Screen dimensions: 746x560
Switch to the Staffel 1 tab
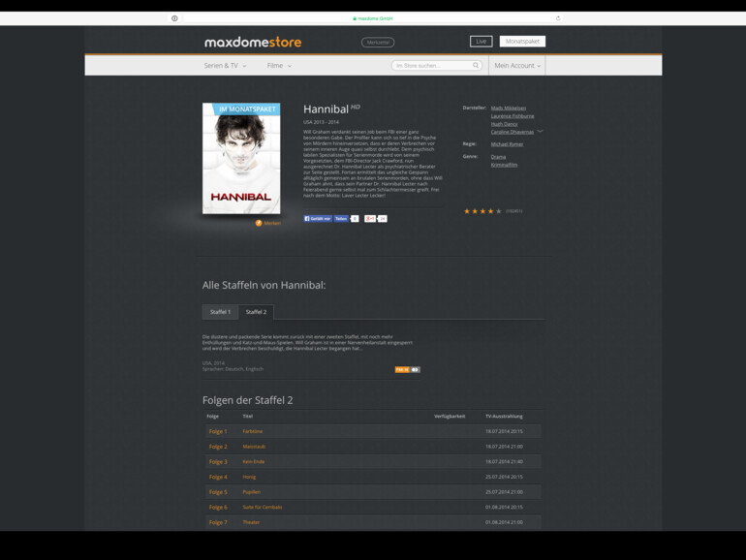click(x=220, y=312)
